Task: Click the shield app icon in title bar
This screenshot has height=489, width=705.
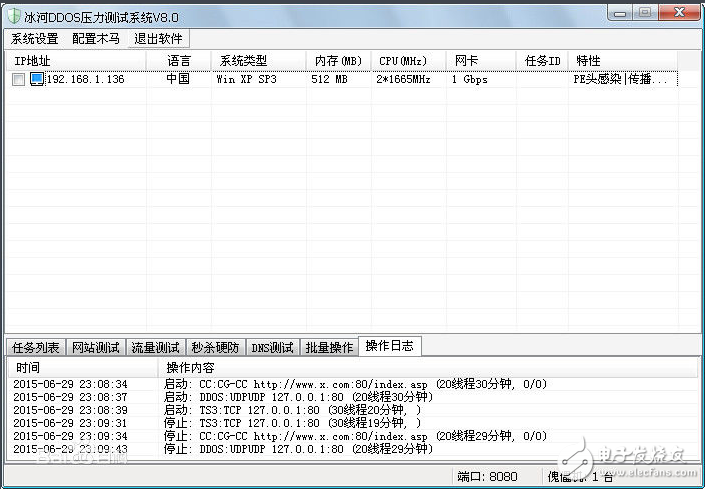Action: tap(14, 16)
